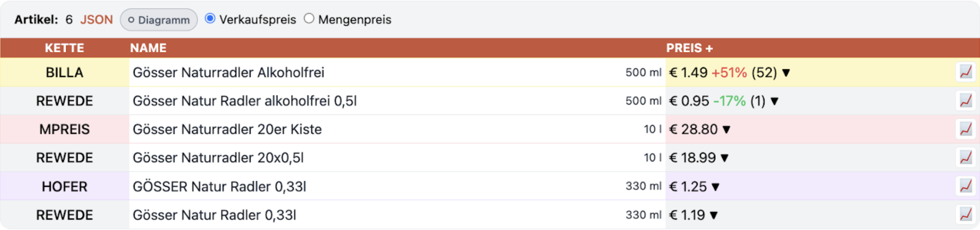Click the Gösser Naturradler 20er Kiste name
This screenshot has height=230, width=980.
click(227, 130)
